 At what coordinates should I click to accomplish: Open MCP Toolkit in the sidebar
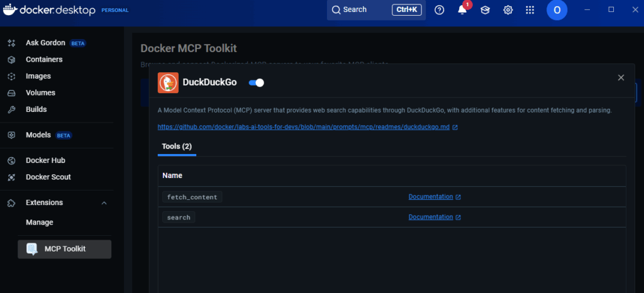[x=65, y=249]
